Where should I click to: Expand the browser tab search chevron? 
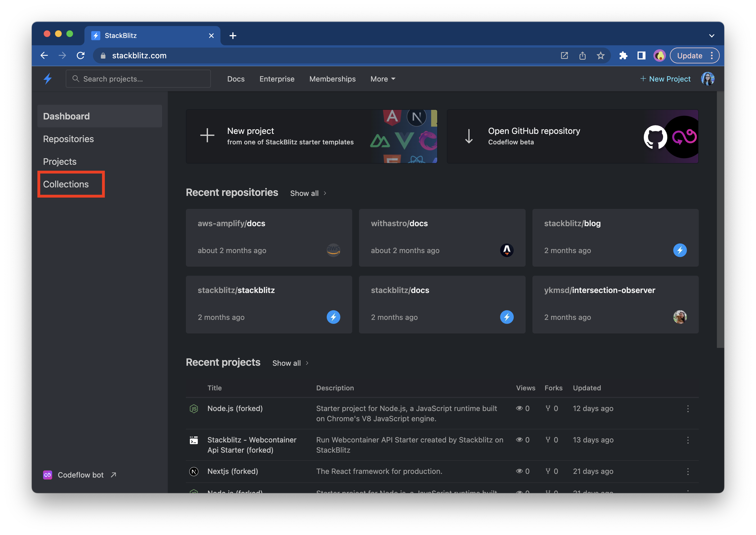tap(712, 36)
